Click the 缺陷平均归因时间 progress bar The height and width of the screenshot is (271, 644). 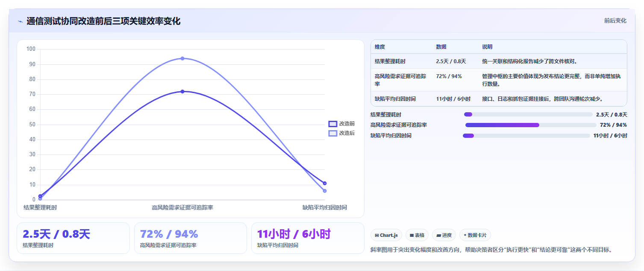click(526, 136)
